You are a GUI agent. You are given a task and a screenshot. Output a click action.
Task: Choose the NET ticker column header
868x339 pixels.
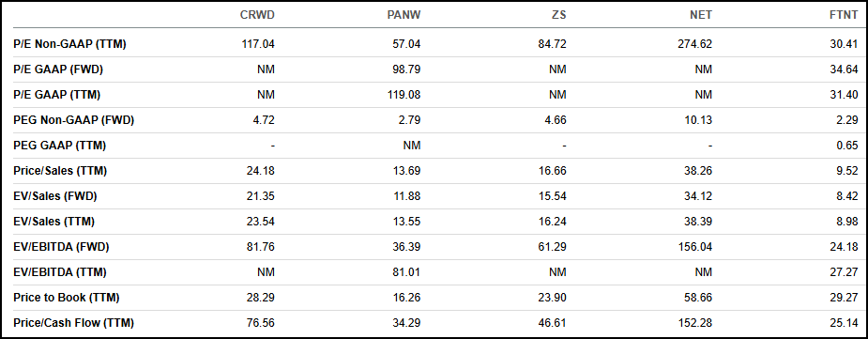pos(702,15)
